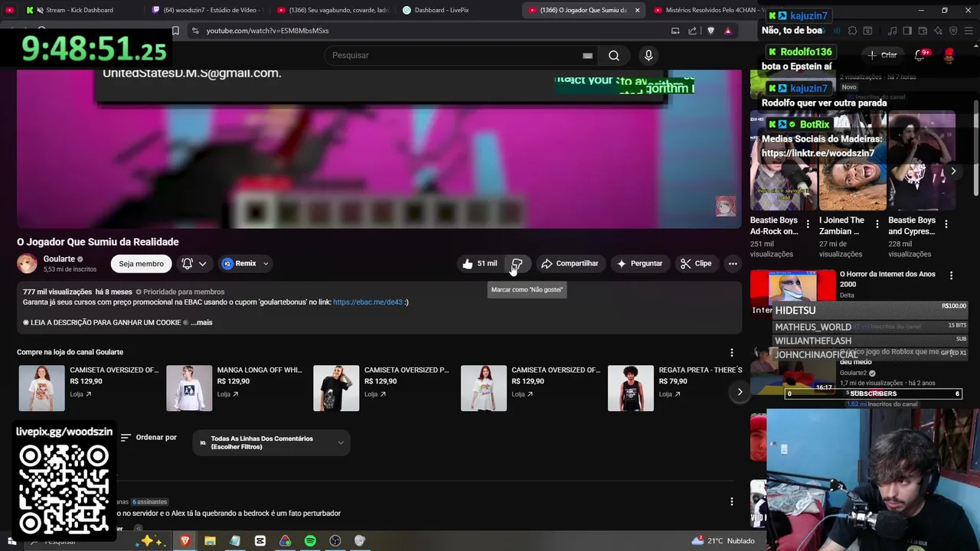Bookmark this page with the bookmark icon

click(175, 31)
